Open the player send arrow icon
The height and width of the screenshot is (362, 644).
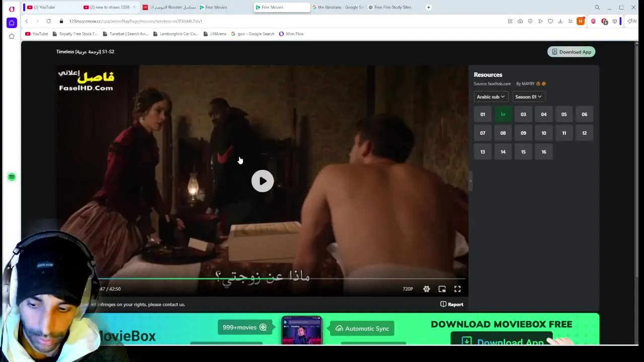[540, 21]
